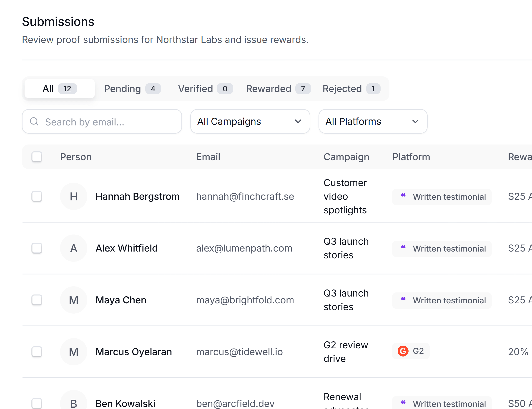Click 'G2 review drive' campaign cell
532x409 pixels.
(x=346, y=352)
